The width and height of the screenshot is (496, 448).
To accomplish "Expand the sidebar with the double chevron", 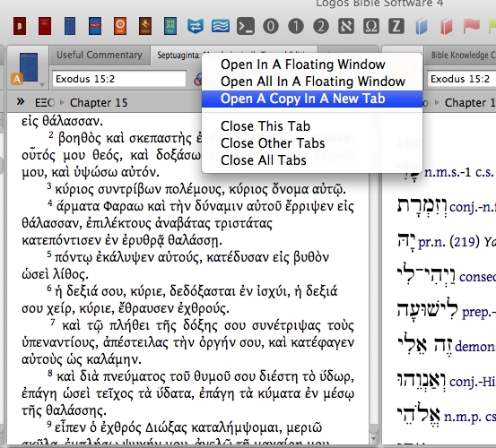I will (21, 102).
